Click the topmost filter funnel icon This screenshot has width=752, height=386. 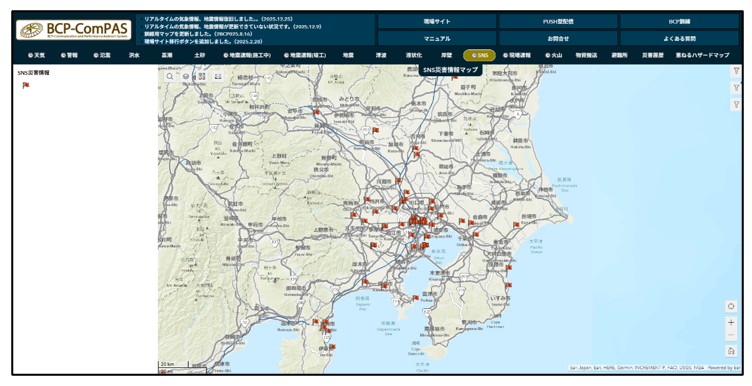(736, 71)
